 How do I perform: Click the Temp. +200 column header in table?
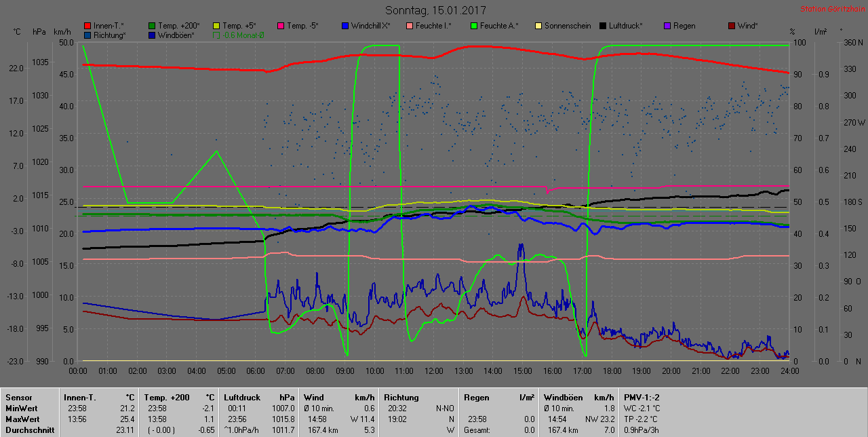click(167, 397)
